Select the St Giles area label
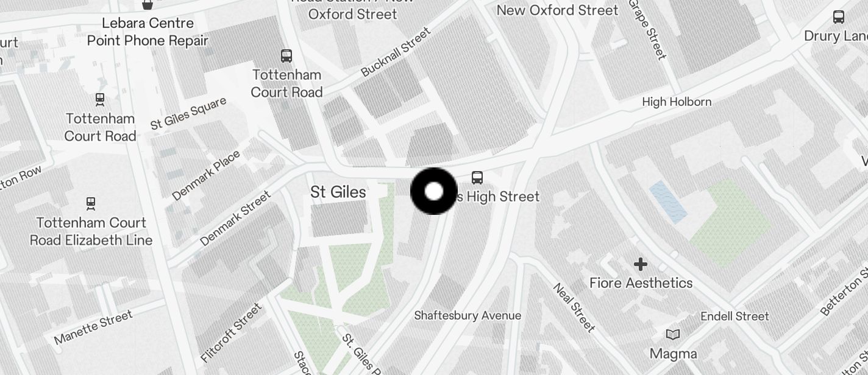This screenshot has width=868, height=375. pos(338,192)
